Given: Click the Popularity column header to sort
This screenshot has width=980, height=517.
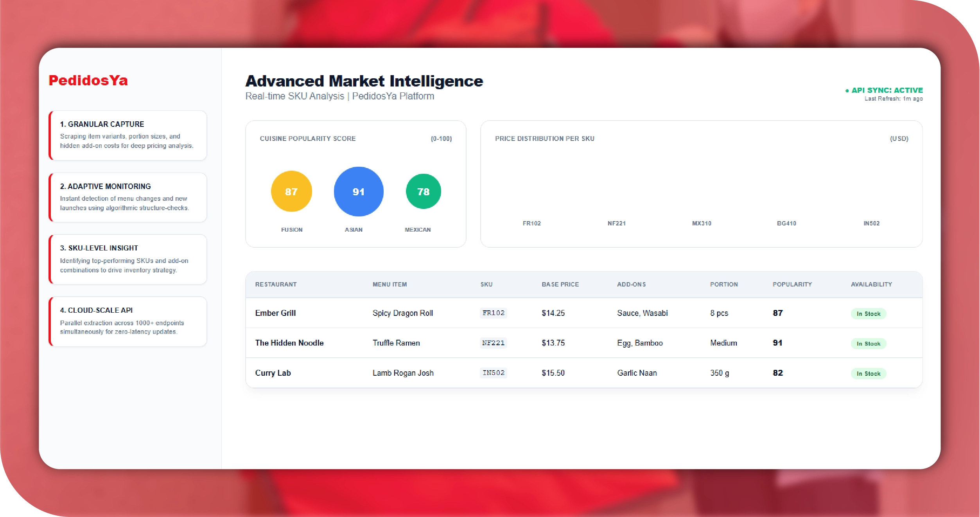Looking at the screenshot, I should pyautogui.click(x=792, y=285).
